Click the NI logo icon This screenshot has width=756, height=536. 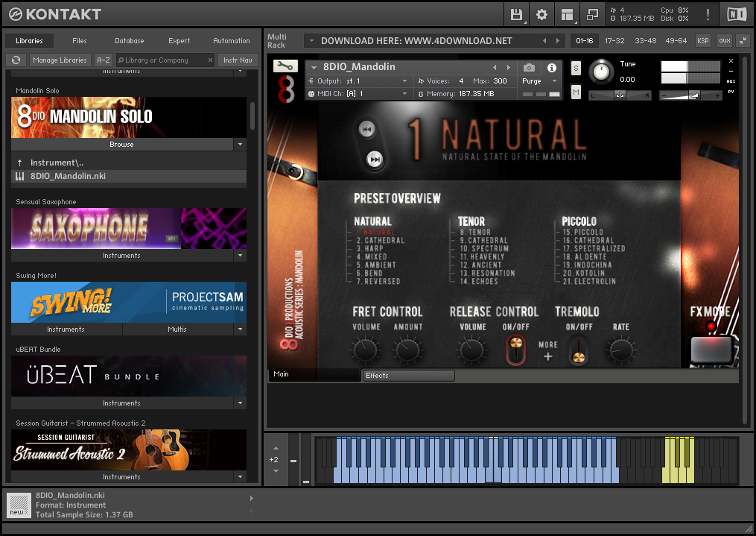[737, 14]
